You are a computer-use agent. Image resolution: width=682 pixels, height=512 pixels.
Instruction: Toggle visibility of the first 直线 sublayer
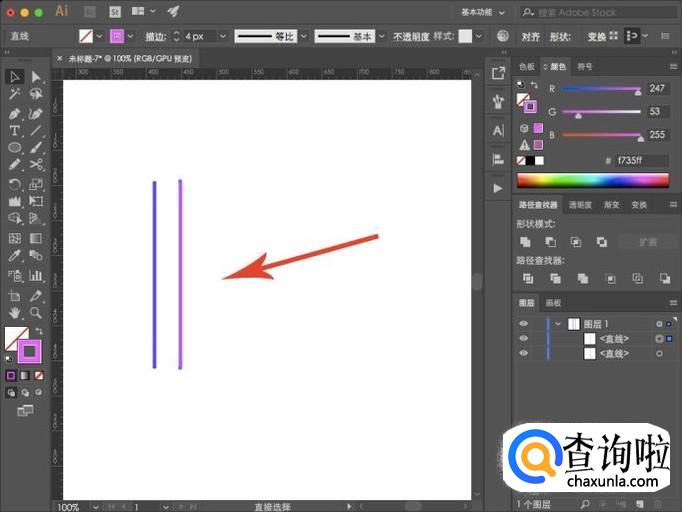click(x=523, y=339)
